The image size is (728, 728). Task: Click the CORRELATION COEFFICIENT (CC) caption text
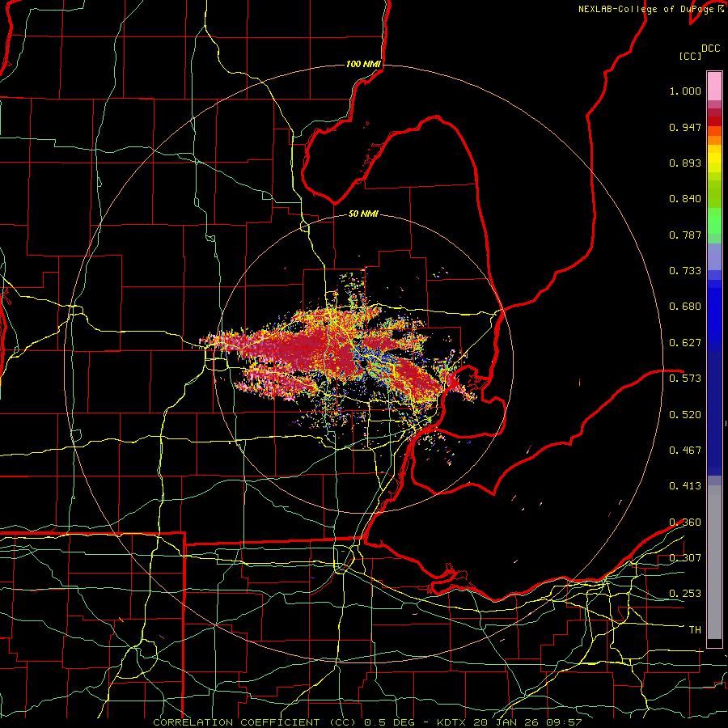click(x=255, y=722)
